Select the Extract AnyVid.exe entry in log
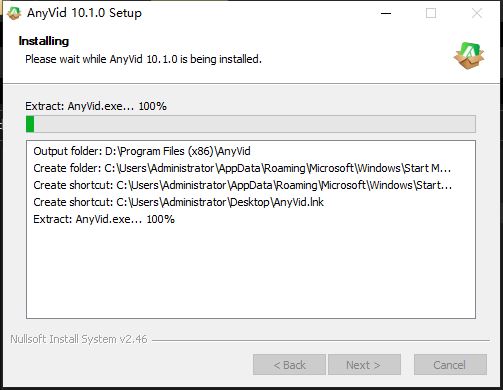Image resolution: width=503 pixels, height=390 pixels. pos(104,219)
